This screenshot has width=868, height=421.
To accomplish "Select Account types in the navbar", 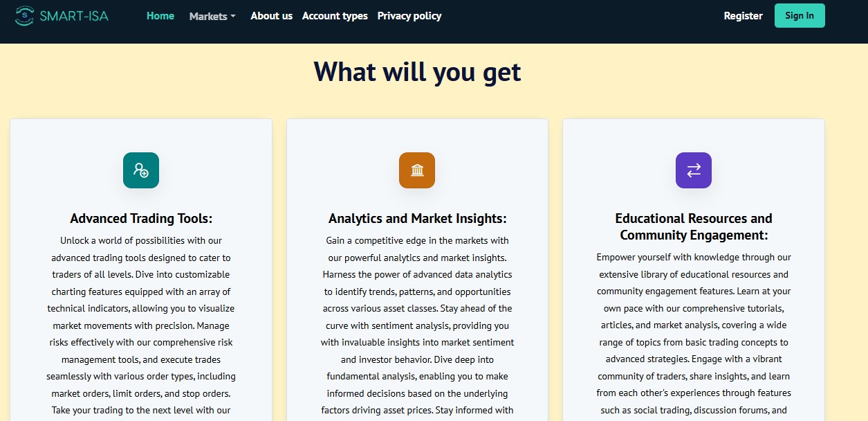I will pos(335,16).
